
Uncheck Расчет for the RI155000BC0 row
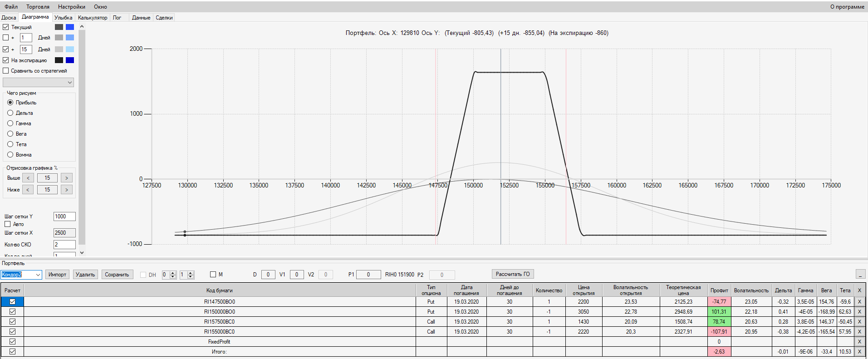click(12, 332)
